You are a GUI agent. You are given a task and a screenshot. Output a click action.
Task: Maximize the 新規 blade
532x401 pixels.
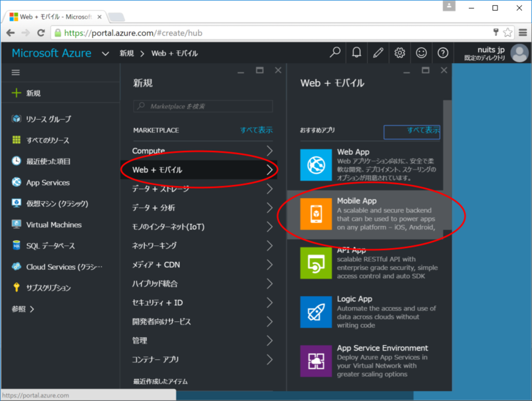point(259,70)
